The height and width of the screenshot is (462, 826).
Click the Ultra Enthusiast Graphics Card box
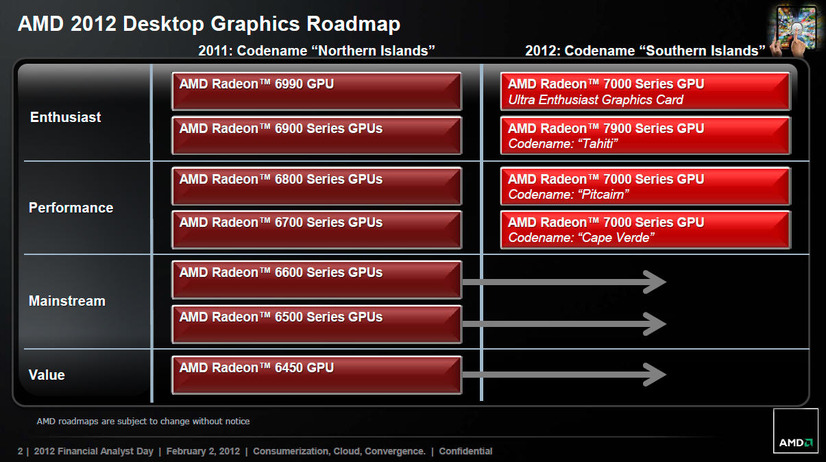click(645, 92)
